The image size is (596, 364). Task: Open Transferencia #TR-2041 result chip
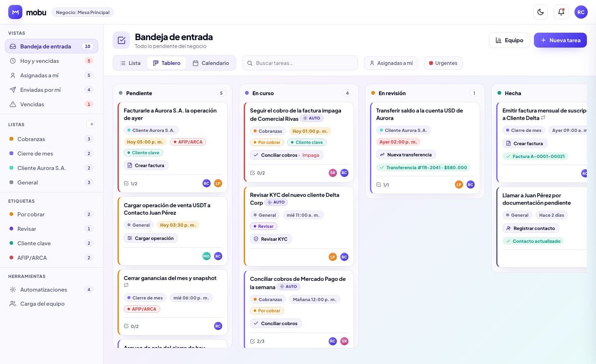[423, 168]
